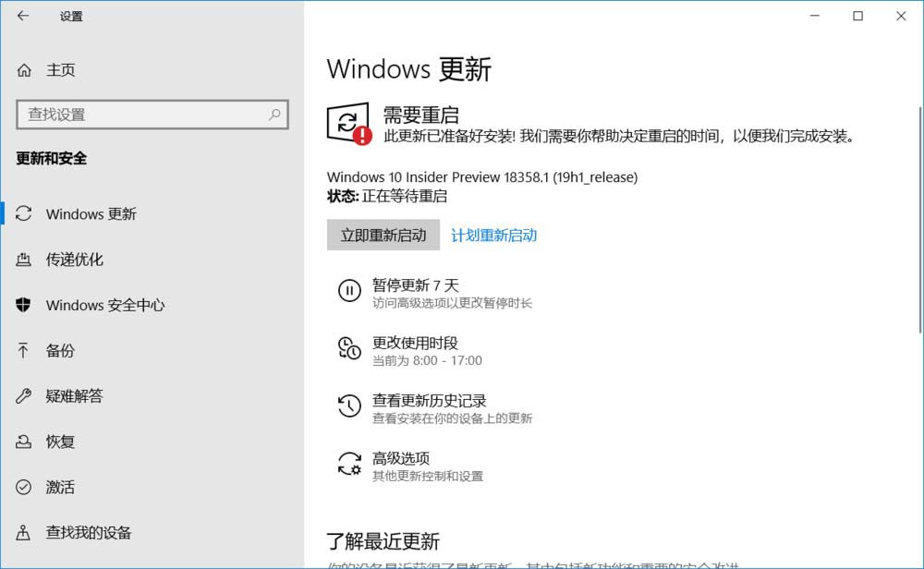Click the Windows 更新 page title
Image resolution: width=924 pixels, height=569 pixels.
point(409,69)
